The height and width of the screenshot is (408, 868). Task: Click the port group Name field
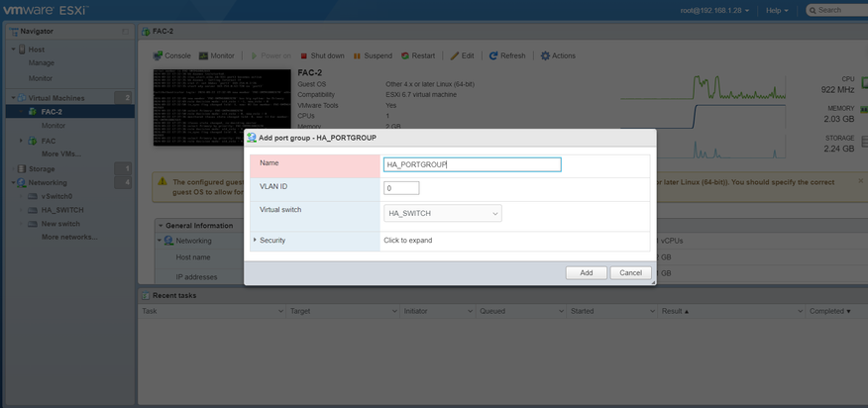click(x=473, y=164)
